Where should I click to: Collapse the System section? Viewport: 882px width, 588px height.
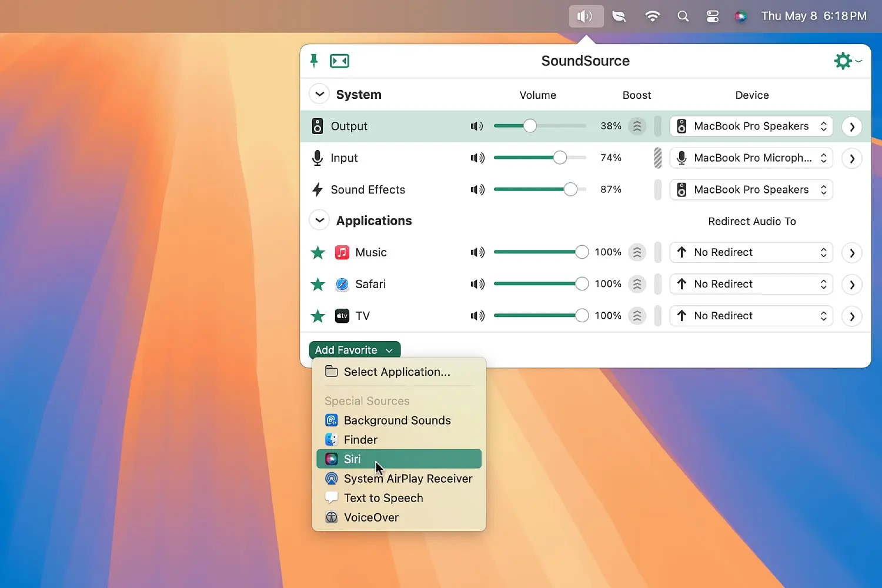click(x=319, y=93)
